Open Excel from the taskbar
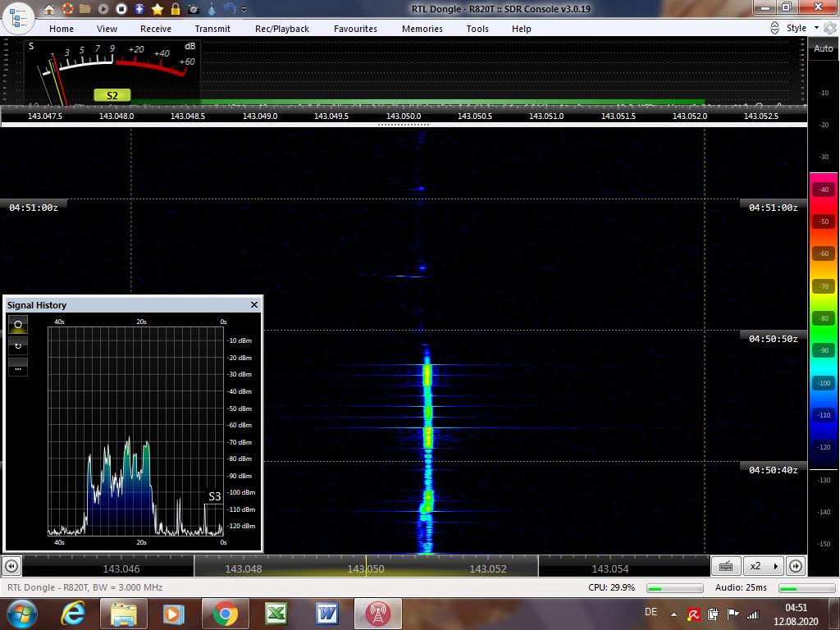Screen dimensions: 840x630 pyautogui.click(x=276, y=614)
